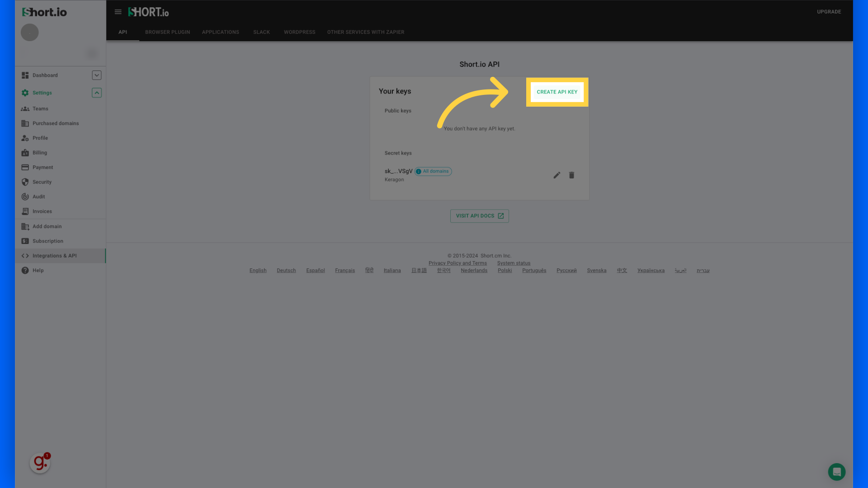Click the Add domain icon
The image size is (868, 488).
[25, 227]
